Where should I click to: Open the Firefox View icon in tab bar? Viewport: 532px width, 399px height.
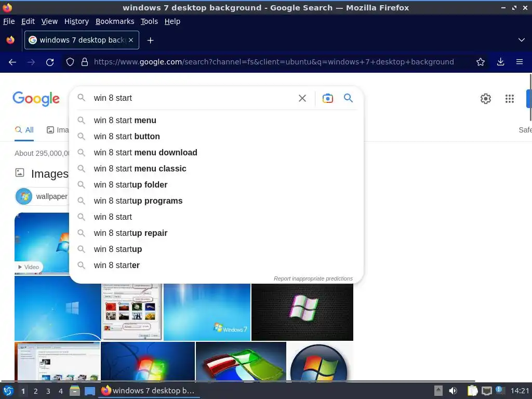coord(10,40)
